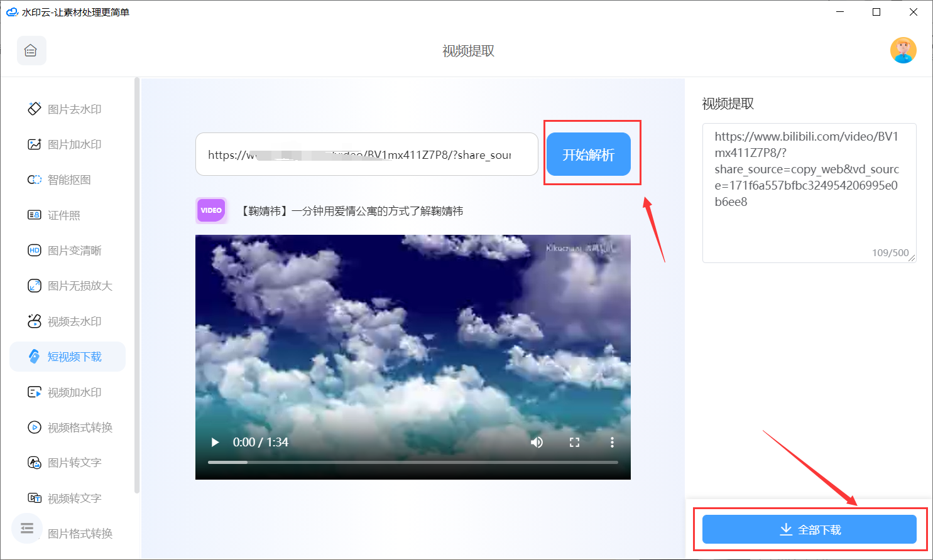Click the 智能抠图 sidebar icon
The image size is (933, 560).
click(x=34, y=180)
